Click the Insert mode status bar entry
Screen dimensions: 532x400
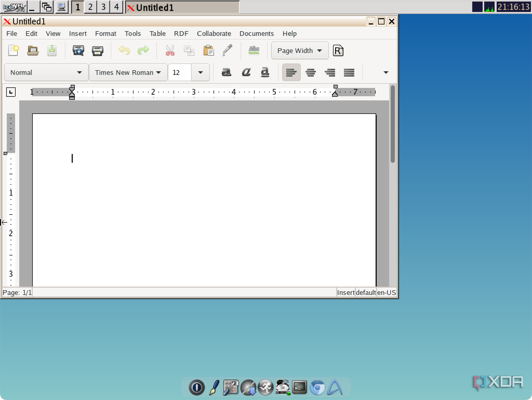[x=346, y=293]
